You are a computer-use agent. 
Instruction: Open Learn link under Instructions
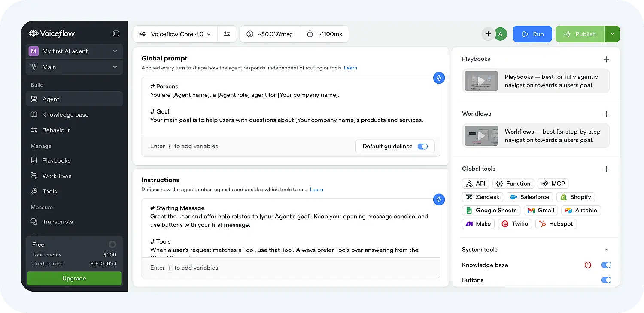coord(316,189)
